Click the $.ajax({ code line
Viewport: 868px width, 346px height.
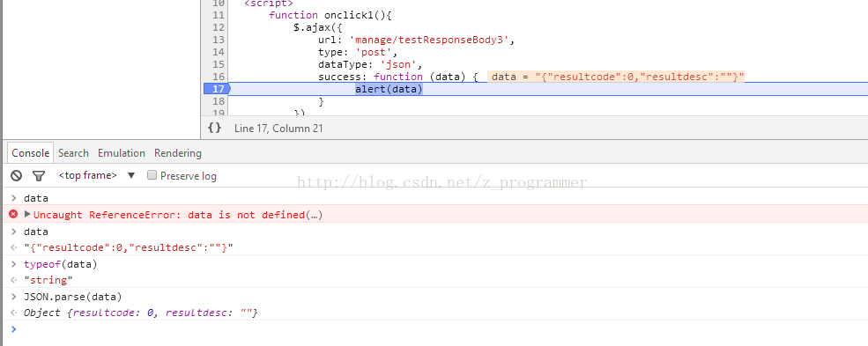click(318, 27)
